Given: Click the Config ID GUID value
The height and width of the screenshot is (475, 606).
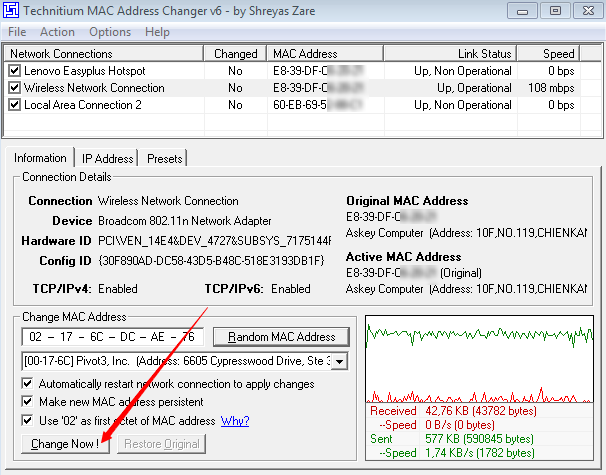Looking at the screenshot, I should [x=211, y=261].
